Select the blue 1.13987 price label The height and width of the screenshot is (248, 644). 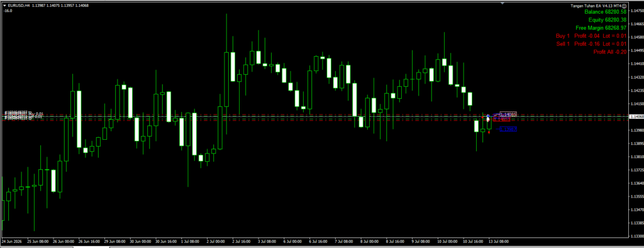pos(508,129)
